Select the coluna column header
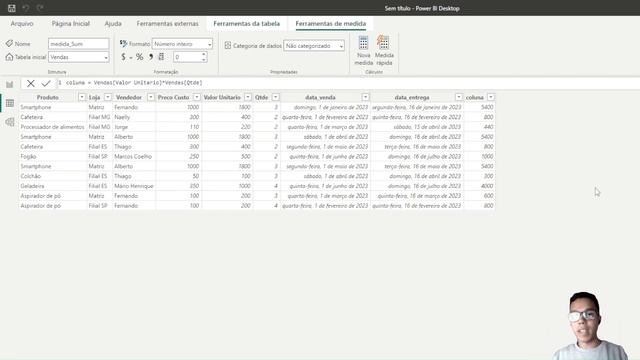This screenshot has width=640, height=360. pos(475,98)
